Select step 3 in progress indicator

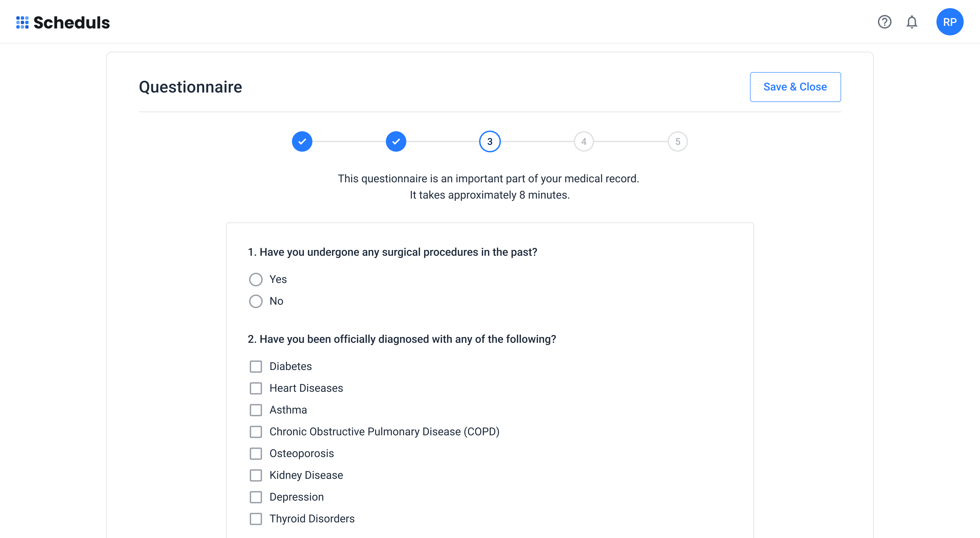point(490,141)
